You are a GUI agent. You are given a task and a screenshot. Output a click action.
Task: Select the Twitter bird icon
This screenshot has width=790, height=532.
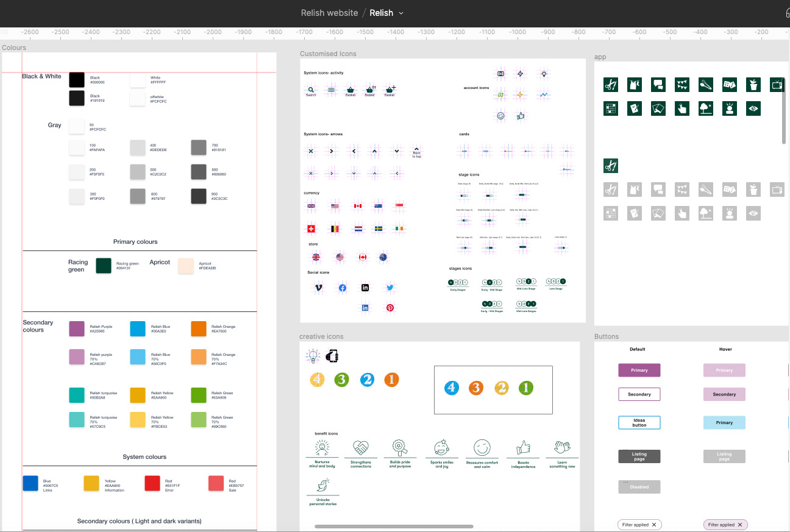pyautogui.click(x=390, y=288)
